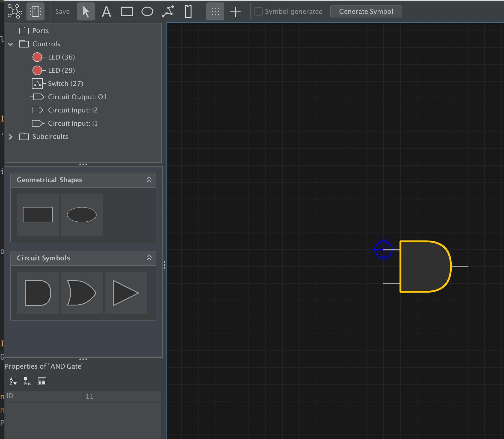Pick the rectangle shape thumbnail
This screenshot has width=504, height=439.
[x=38, y=215]
